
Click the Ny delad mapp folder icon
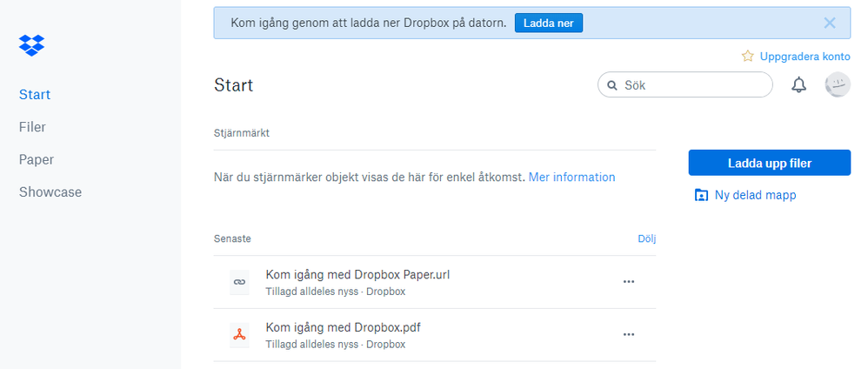click(x=701, y=195)
